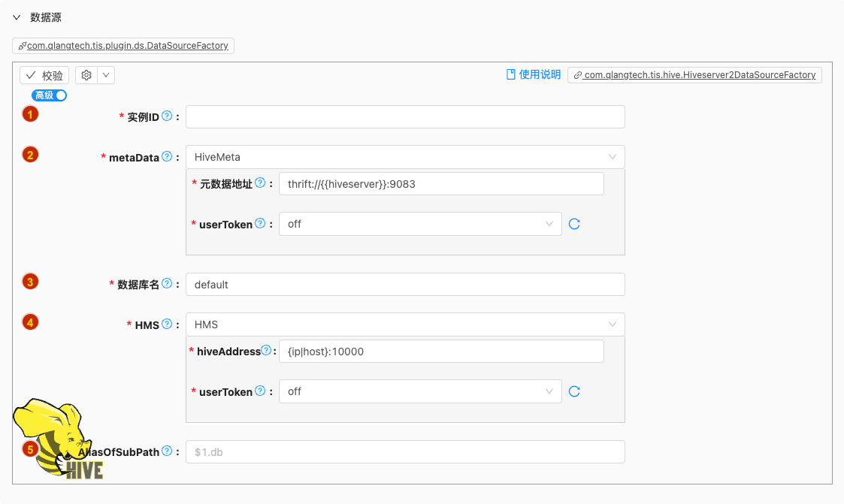Click help icon beside metaData label
Screen dimensions: 844x504
pyautogui.click(x=167, y=157)
